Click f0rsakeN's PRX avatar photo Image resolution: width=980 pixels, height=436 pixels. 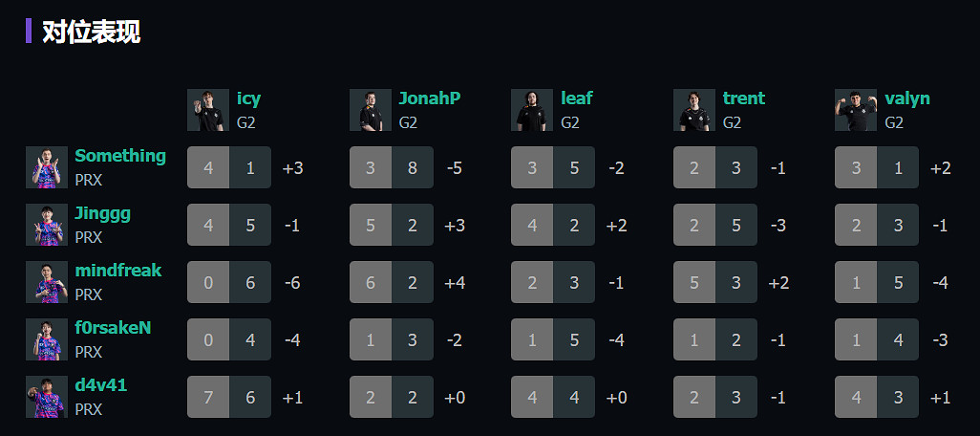tap(47, 339)
